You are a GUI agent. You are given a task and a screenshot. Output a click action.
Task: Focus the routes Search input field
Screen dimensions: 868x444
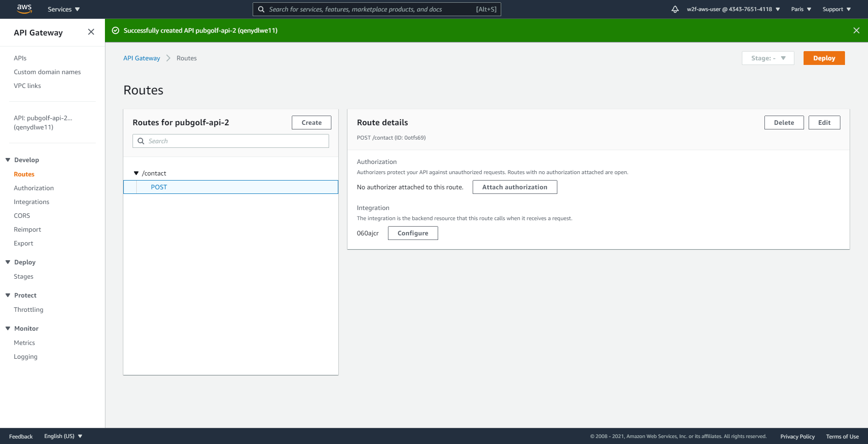pos(231,141)
